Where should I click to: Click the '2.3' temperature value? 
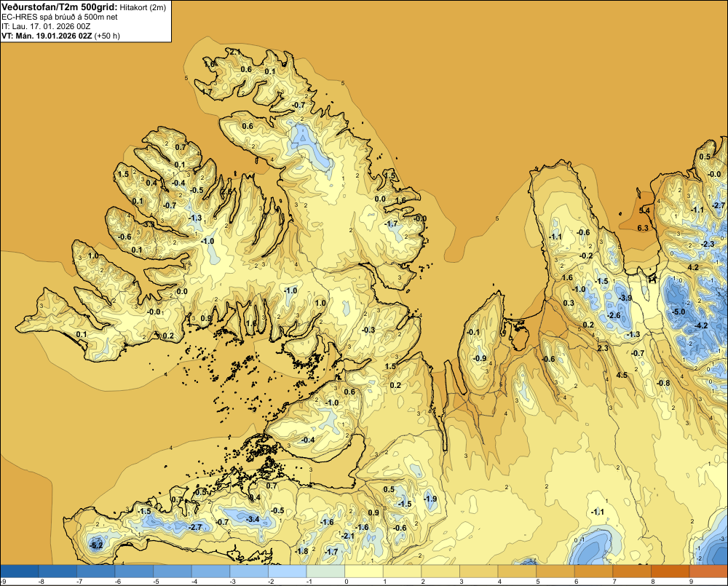[x=603, y=348]
